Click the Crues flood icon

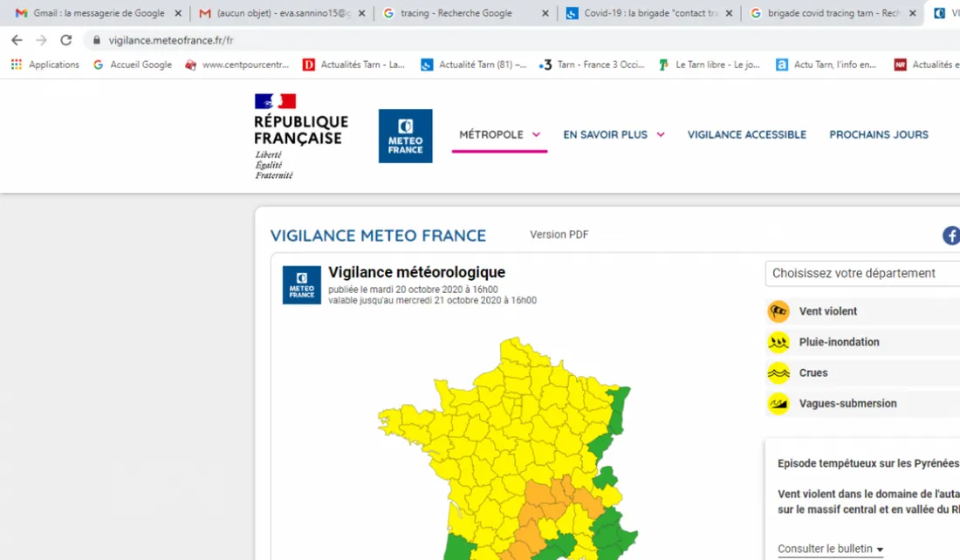pyautogui.click(x=778, y=373)
